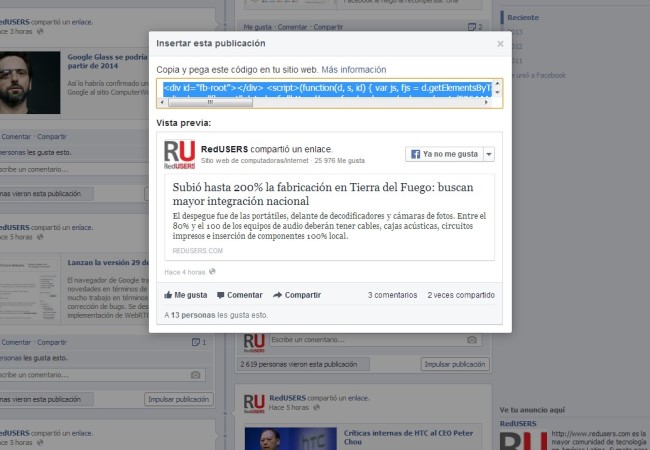650x450 pixels.
Task: Click the RU avatar on the HTC post
Action: point(254,404)
